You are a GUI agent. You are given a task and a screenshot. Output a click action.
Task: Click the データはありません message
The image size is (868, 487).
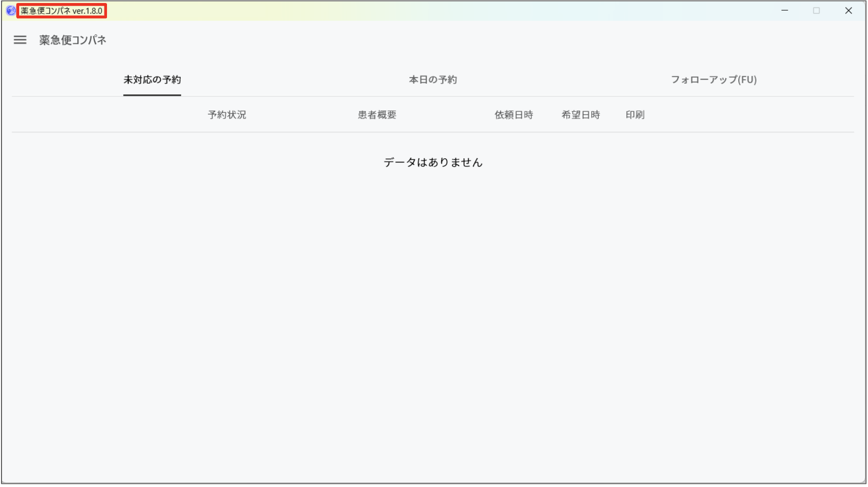tap(433, 162)
